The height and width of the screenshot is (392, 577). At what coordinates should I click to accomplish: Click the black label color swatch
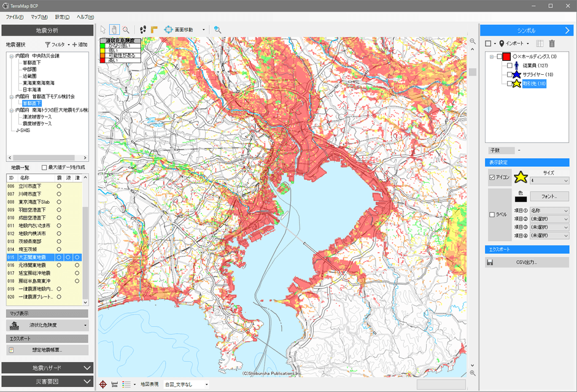521,198
